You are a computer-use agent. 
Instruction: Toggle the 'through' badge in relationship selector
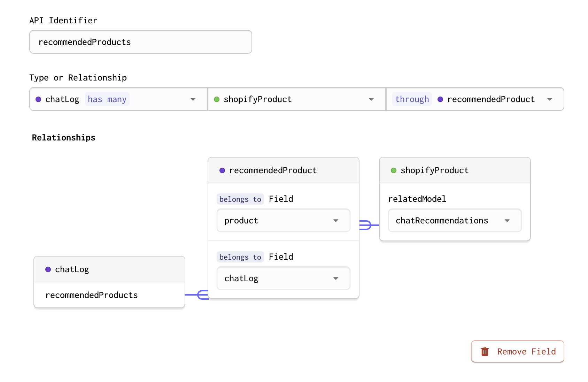[412, 99]
